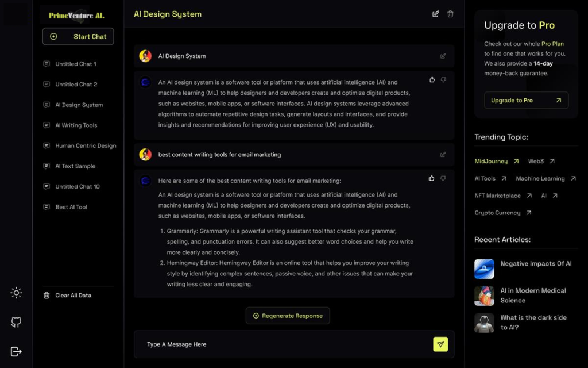Click the logout icon in sidebar
This screenshot has height=368, width=588.
[16, 351]
